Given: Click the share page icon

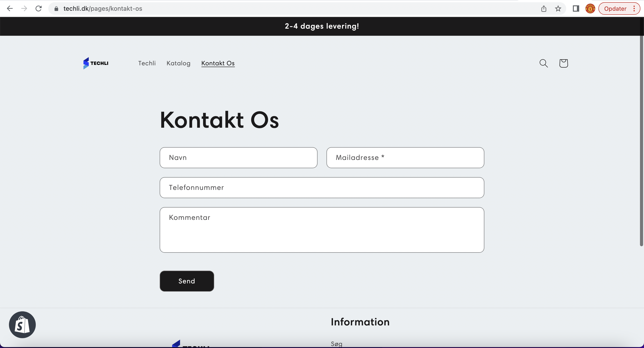Looking at the screenshot, I should (544, 8).
